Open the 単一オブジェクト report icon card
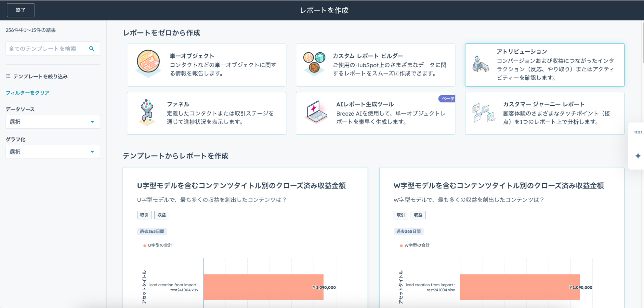Screen dimensions: 644x308 click(148, 63)
